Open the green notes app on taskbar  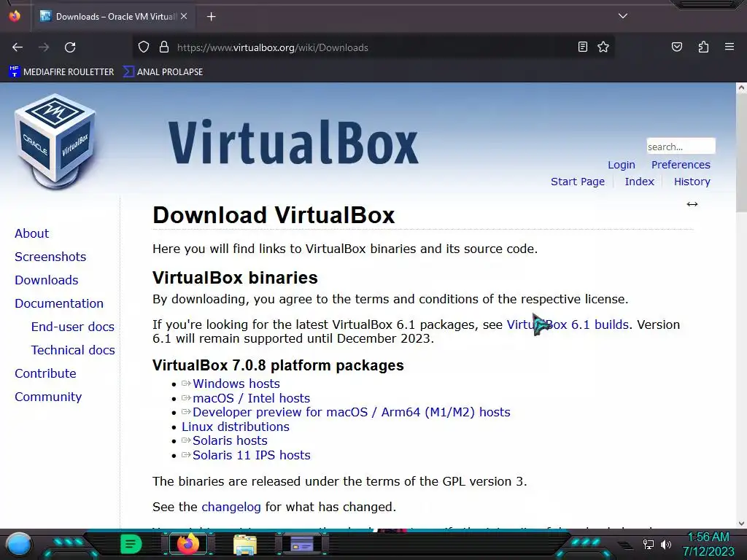point(131,544)
